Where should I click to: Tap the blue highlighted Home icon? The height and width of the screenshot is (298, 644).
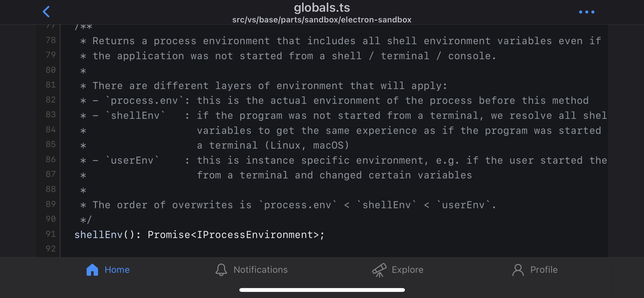point(92,269)
